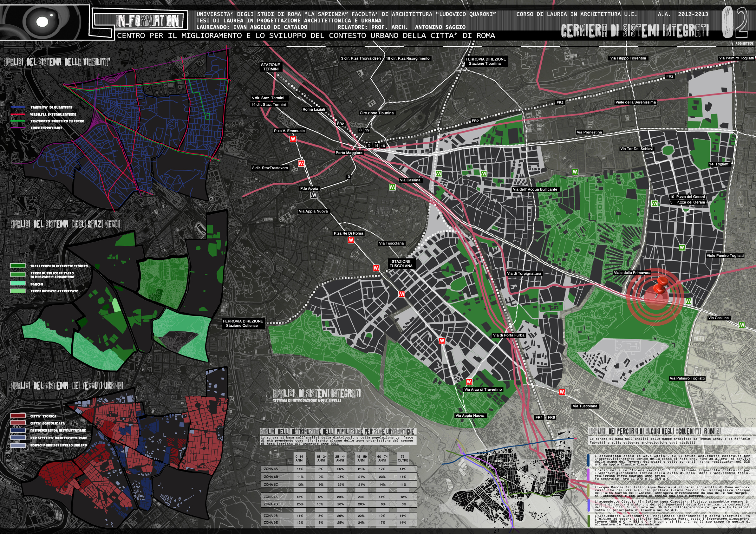Image resolution: width=756 pixels, height=534 pixels.
Task: Select the STAZIONE TERMINI label
Action: coord(271,67)
